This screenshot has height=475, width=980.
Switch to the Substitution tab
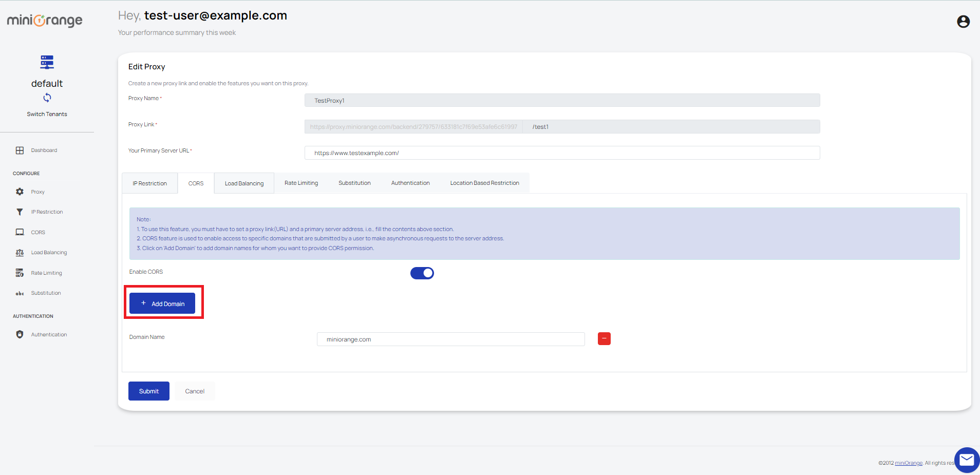point(354,183)
